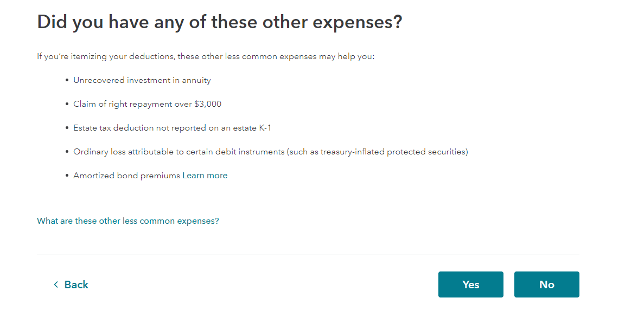Click 'Estate tax deduction' bullet text

[x=114, y=128]
